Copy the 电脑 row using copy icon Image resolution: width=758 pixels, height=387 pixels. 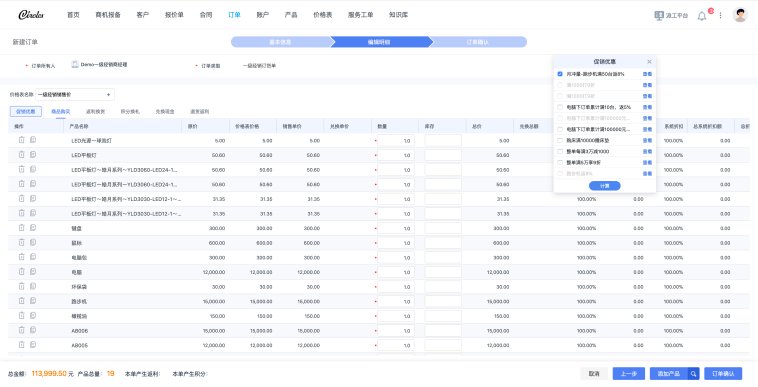click(33, 272)
